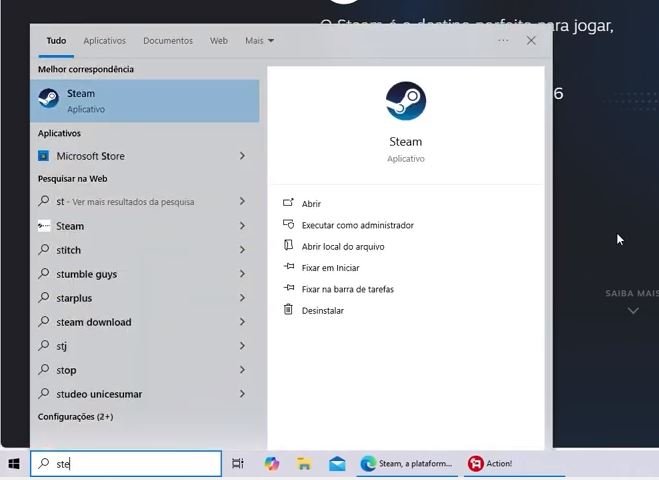Click the Steam web result thumbnail icon
Image resolution: width=659 pixels, height=480 pixels.
(44, 226)
